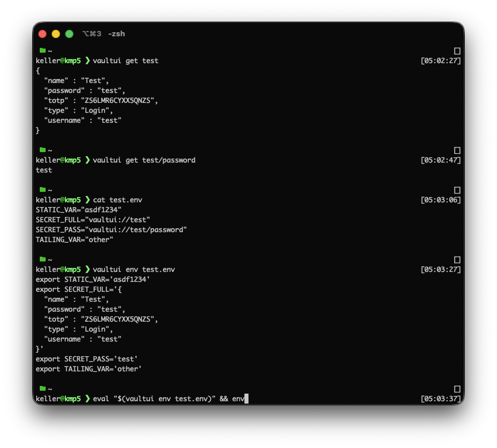
Task: Click the export STATIC_VAR='asdf1234' line
Action: coord(93,280)
